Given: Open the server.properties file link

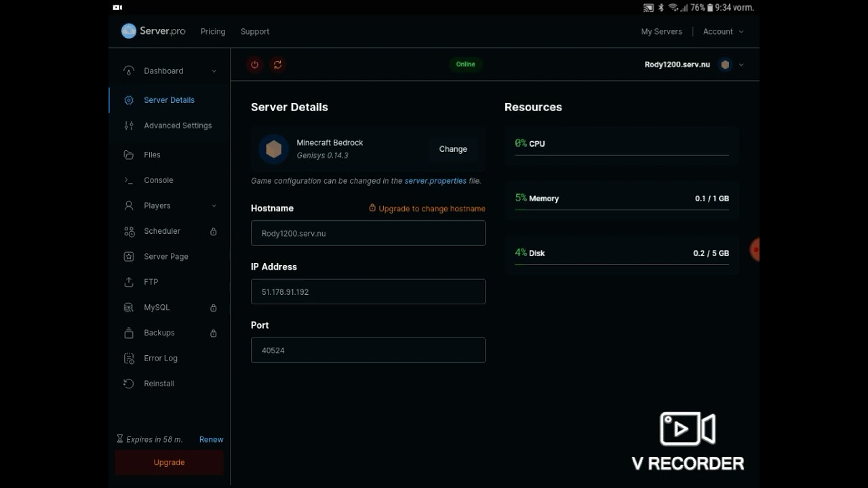Looking at the screenshot, I should coord(435,181).
